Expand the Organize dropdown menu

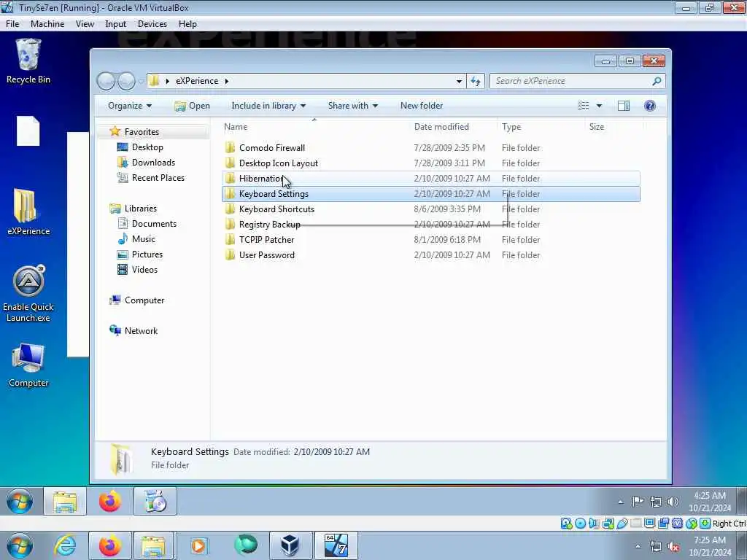[x=130, y=106]
